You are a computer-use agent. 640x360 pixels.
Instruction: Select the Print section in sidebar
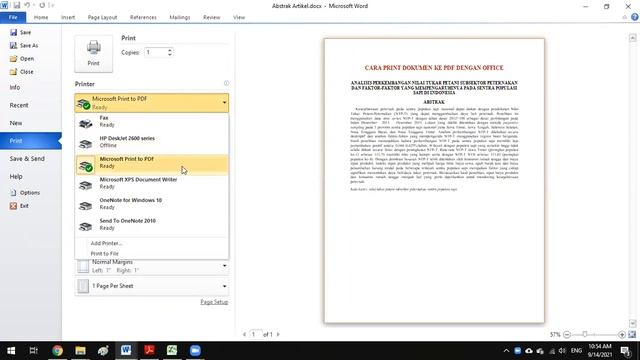tap(31, 140)
